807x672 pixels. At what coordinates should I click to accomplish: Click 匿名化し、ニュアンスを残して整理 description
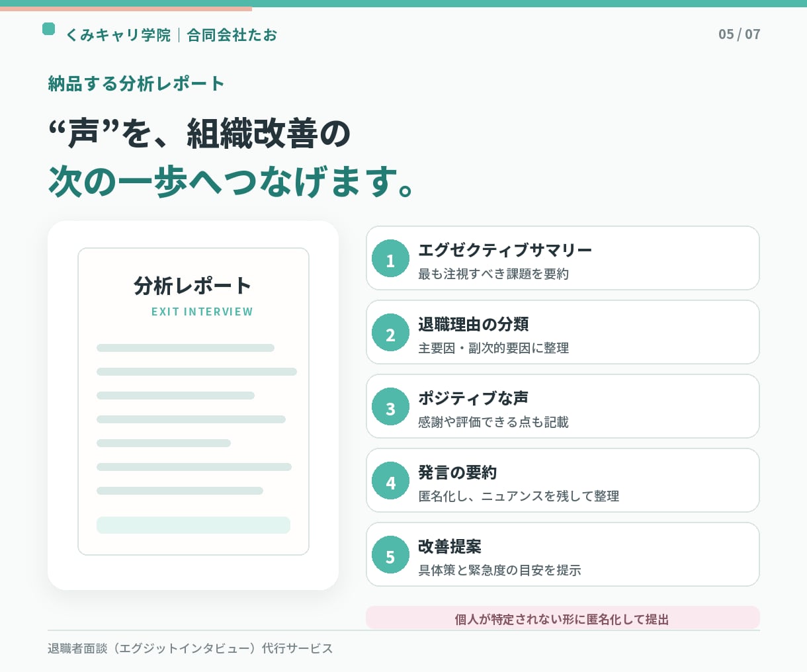pyautogui.click(x=519, y=496)
